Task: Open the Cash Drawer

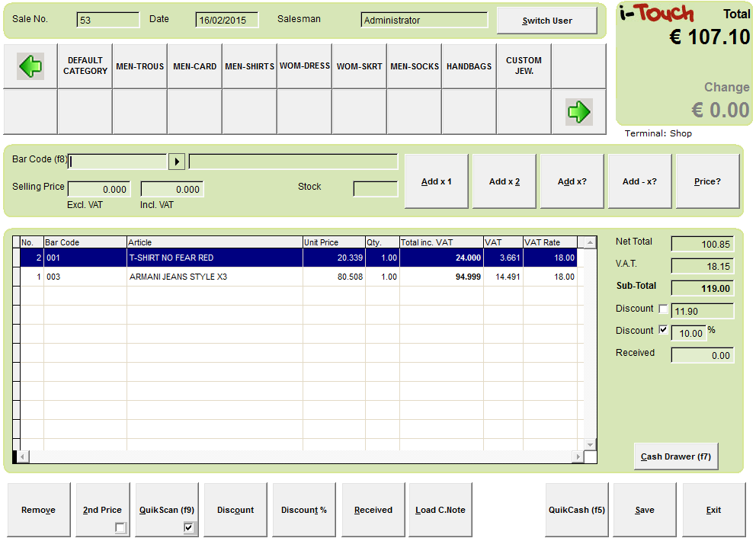Action: click(x=676, y=456)
